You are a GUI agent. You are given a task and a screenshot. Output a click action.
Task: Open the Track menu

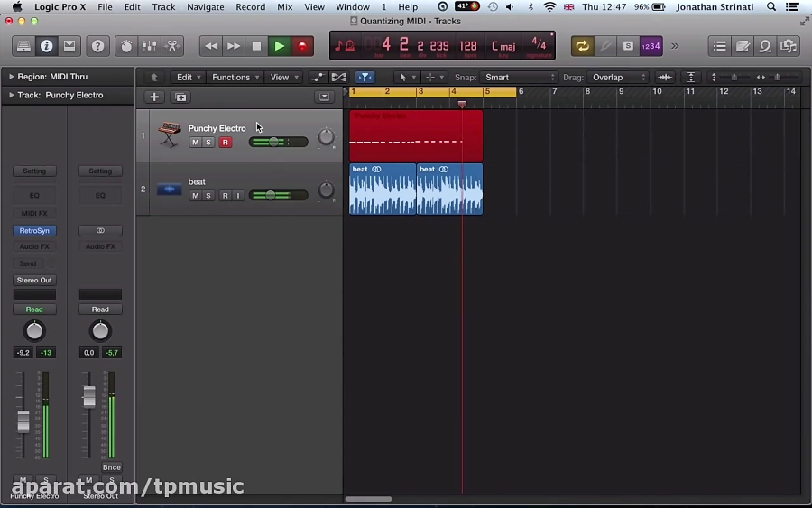click(x=163, y=6)
